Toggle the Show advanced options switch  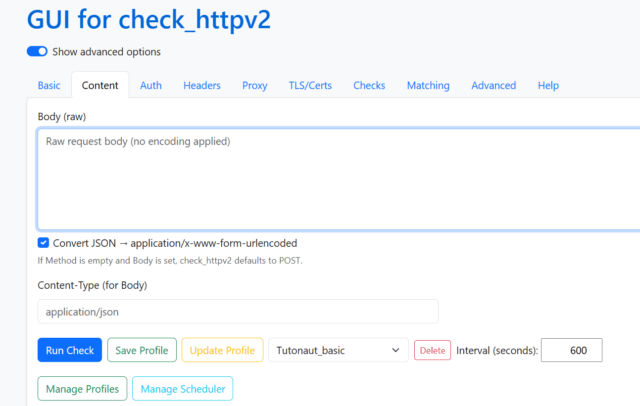point(37,52)
